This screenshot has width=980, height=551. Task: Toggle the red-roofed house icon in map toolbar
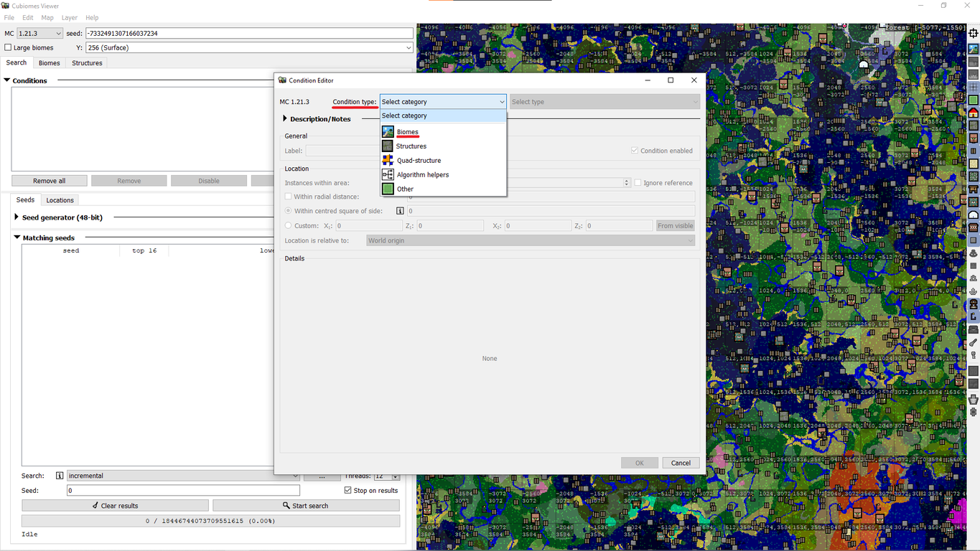tap(974, 113)
